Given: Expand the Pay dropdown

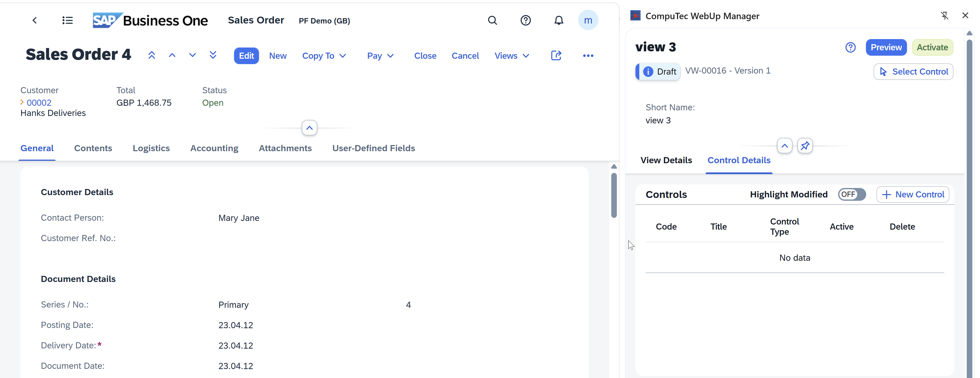Looking at the screenshot, I should (380, 56).
